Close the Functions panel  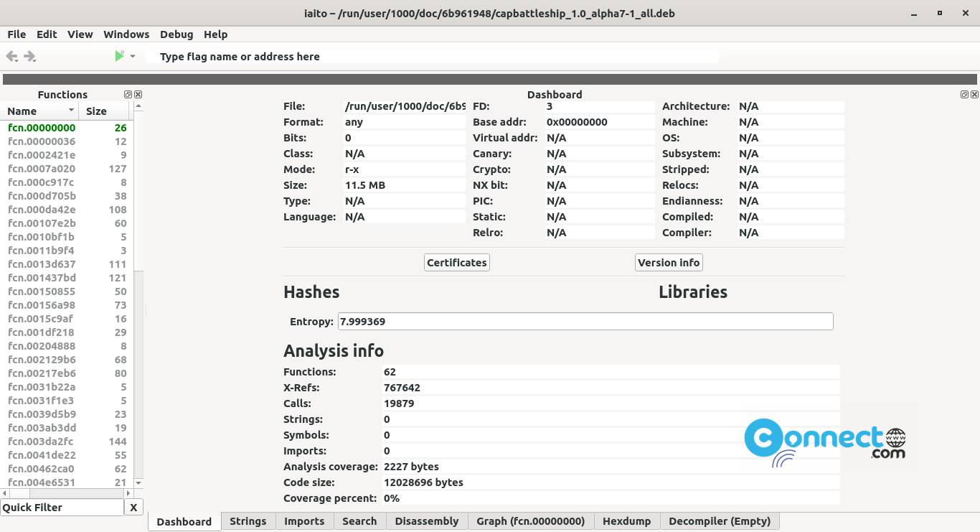138,95
